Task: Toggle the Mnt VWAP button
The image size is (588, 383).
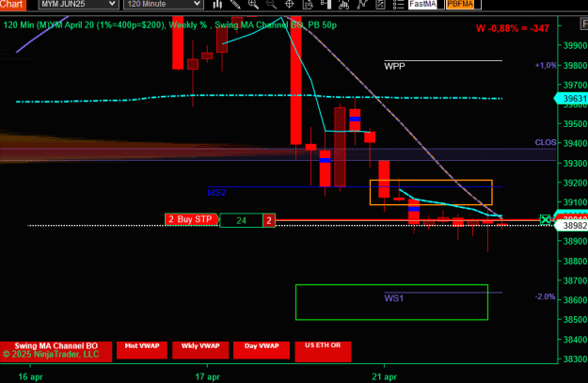Action: [x=142, y=350]
